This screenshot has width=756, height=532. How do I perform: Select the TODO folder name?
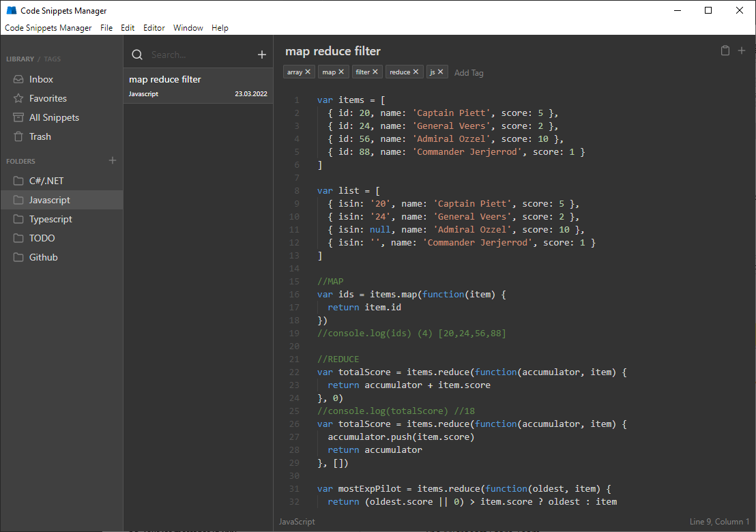coord(42,238)
